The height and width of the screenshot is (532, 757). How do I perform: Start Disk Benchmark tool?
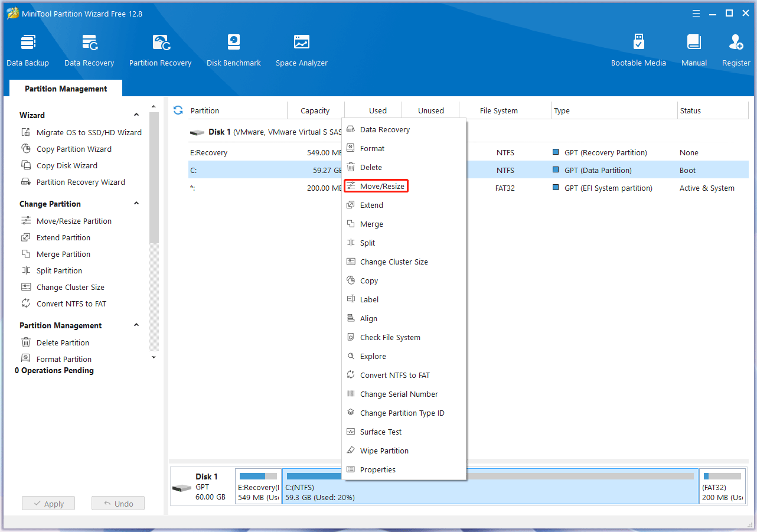pyautogui.click(x=234, y=50)
